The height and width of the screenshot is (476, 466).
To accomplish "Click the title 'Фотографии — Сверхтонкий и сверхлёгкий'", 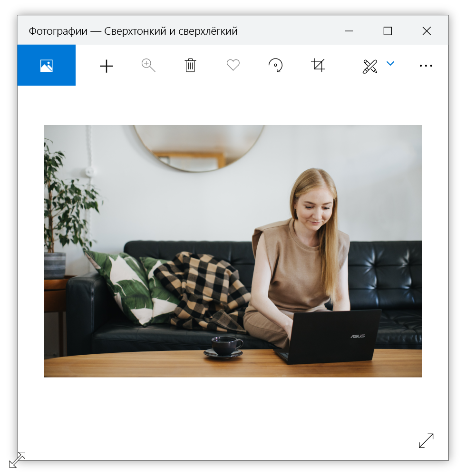I will point(133,31).
